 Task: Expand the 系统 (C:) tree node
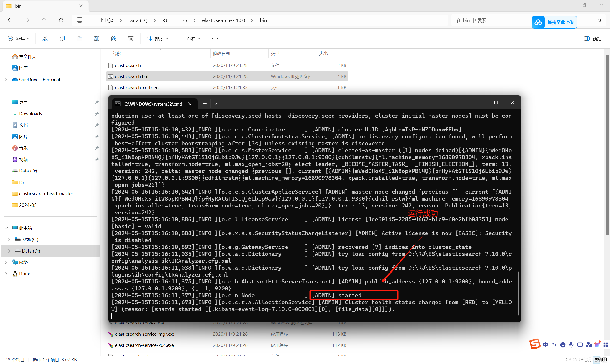9,239
